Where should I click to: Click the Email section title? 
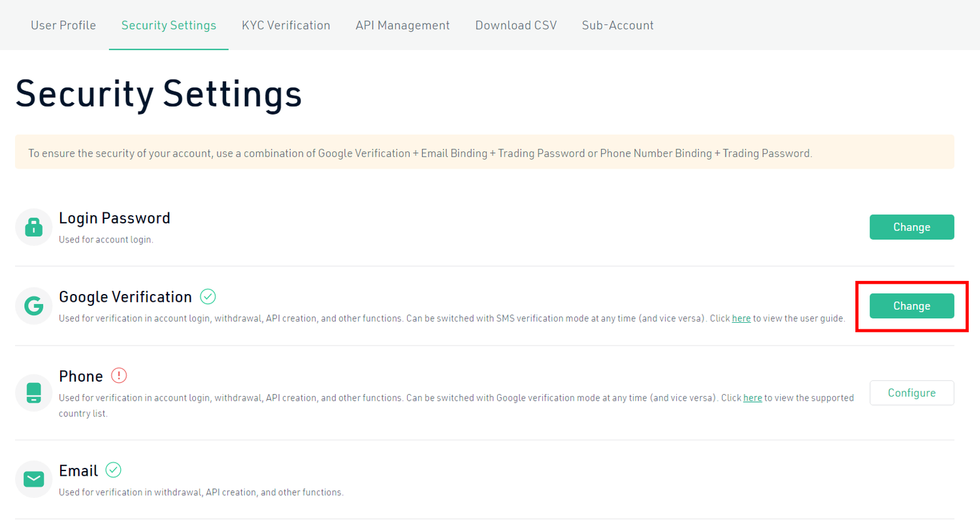click(x=78, y=470)
